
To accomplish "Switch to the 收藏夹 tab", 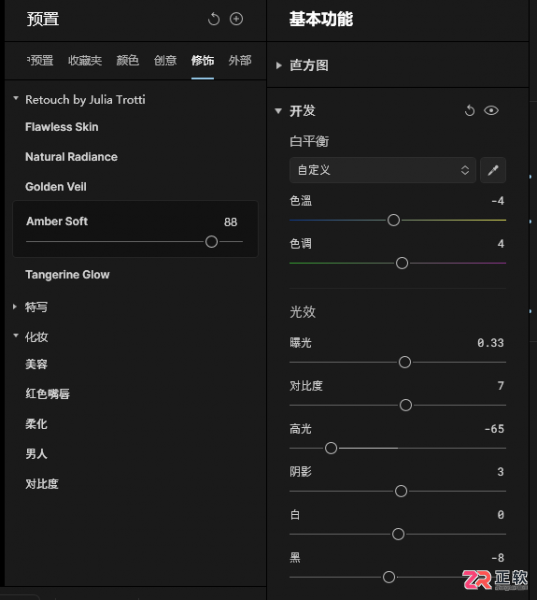I will (x=85, y=60).
